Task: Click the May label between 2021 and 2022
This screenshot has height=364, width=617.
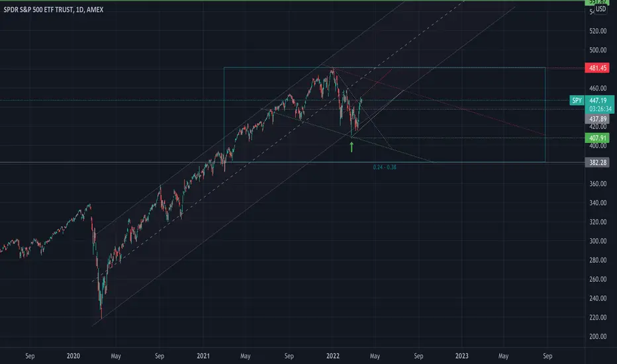Action: pos(245,356)
